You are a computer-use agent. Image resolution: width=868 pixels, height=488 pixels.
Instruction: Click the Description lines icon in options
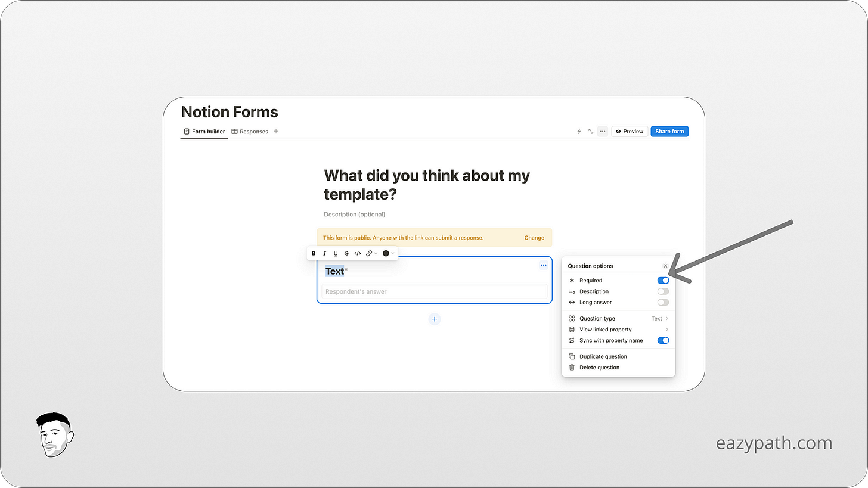(x=572, y=291)
